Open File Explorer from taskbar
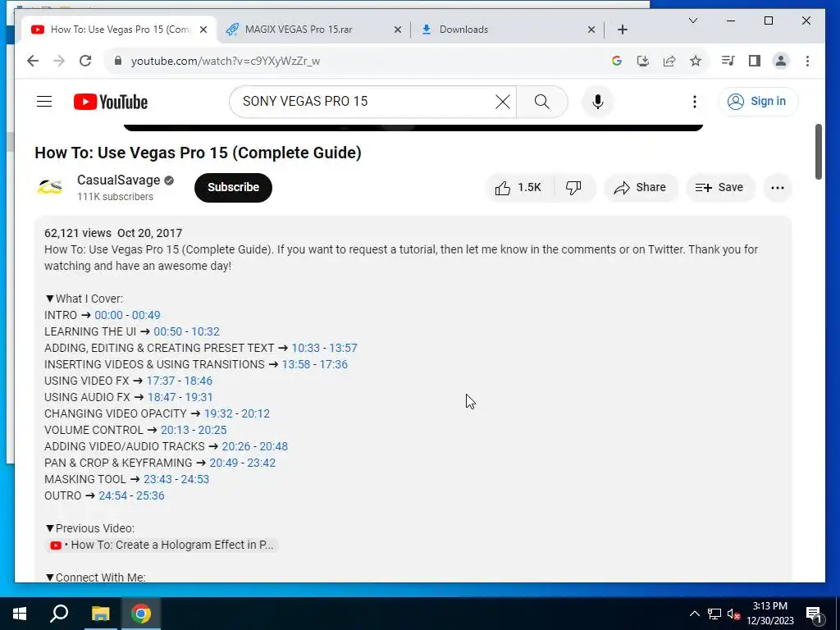This screenshot has height=630, width=840. click(x=100, y=614)
